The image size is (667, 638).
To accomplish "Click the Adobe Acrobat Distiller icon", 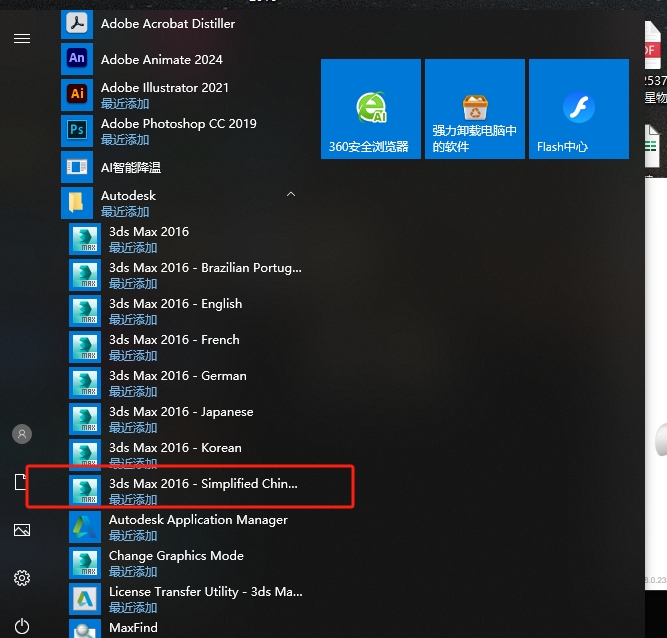I will tap(77, 23).
